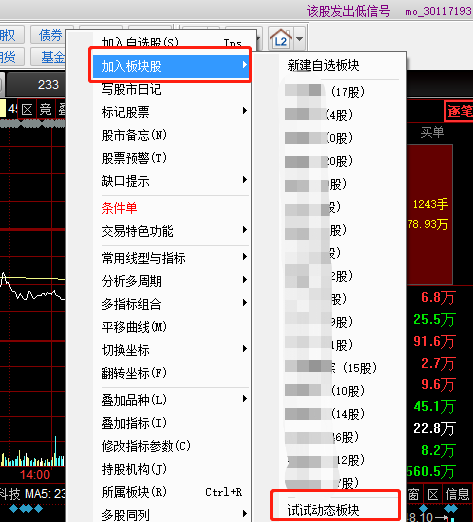Click the 买单 column header
Viewport: 473px width, 522px height.
coord(432,132)
